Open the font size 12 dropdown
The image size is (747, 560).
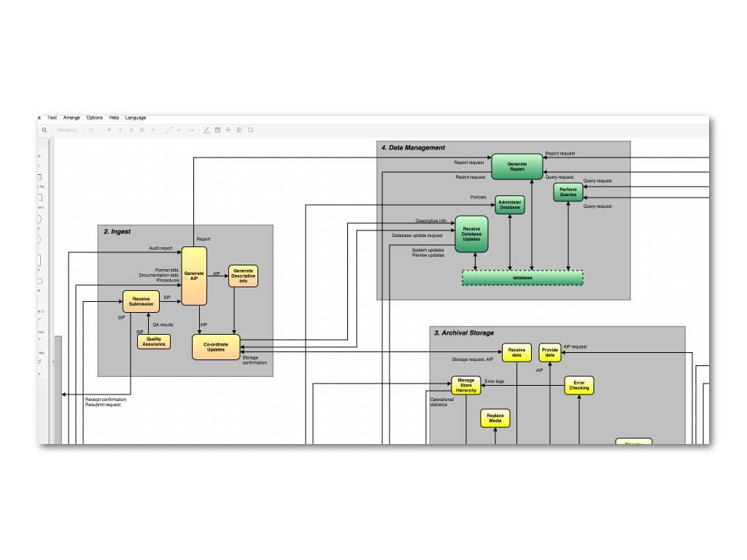[x=91, y=130]
